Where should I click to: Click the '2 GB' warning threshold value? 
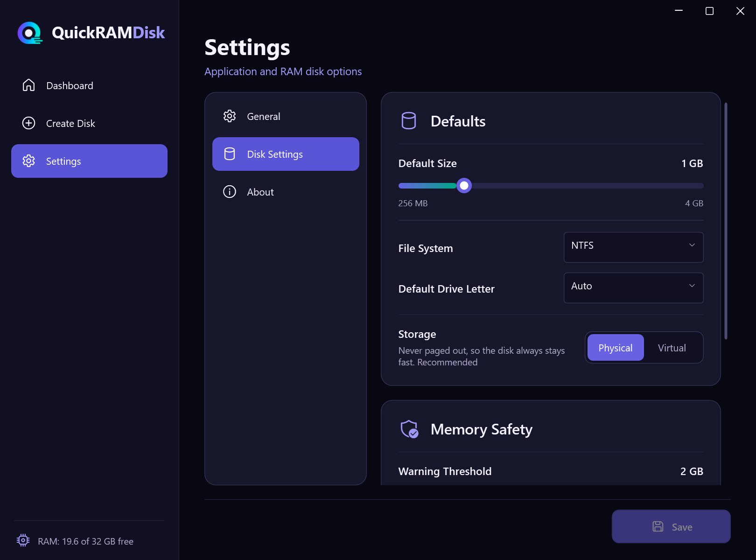click(x=692, y=471)
